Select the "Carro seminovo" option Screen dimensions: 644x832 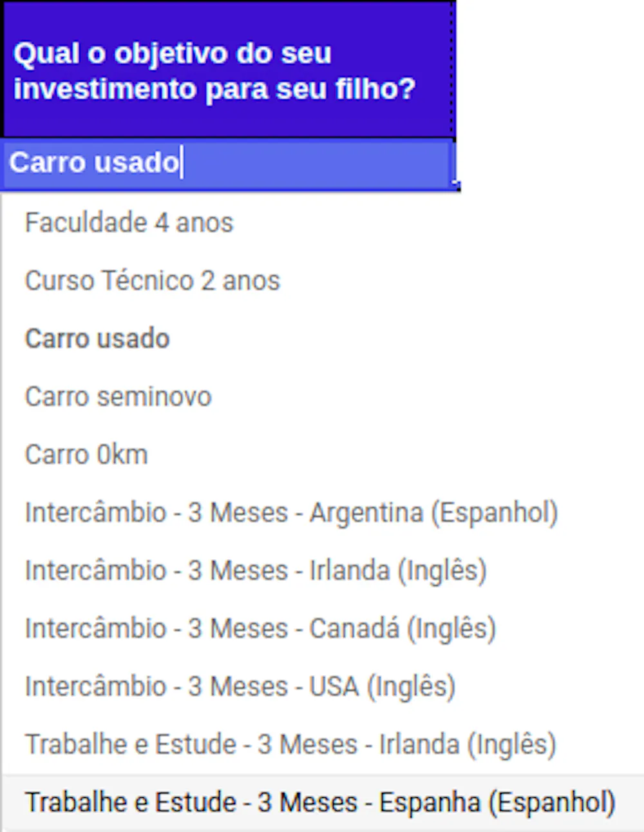click(x=118, y=397)
